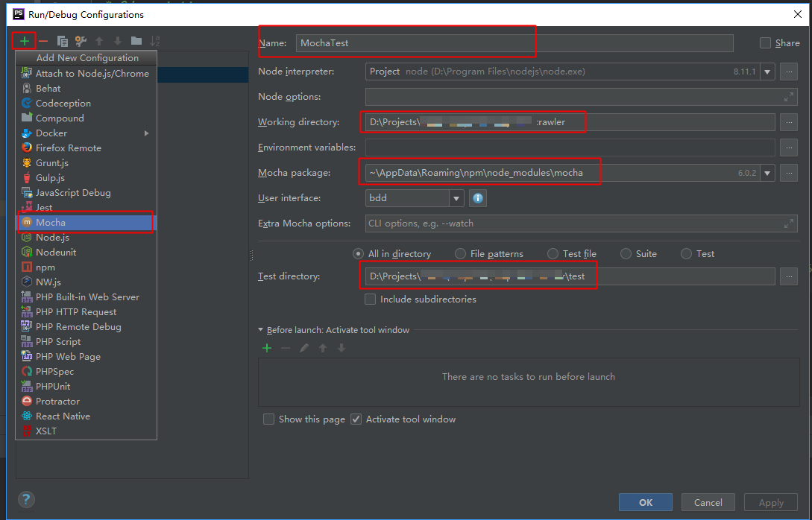Click the Environment variables field

click(x=570, y=148)
